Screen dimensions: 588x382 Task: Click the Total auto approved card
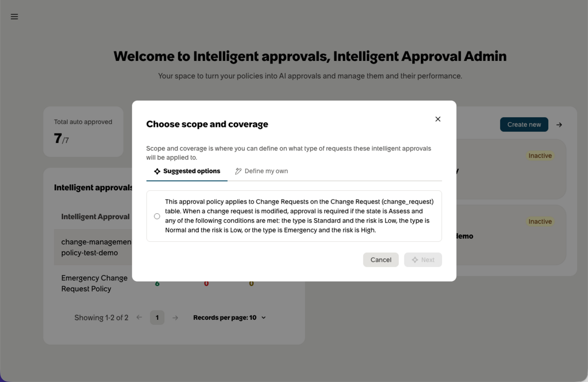coord(83,132)
